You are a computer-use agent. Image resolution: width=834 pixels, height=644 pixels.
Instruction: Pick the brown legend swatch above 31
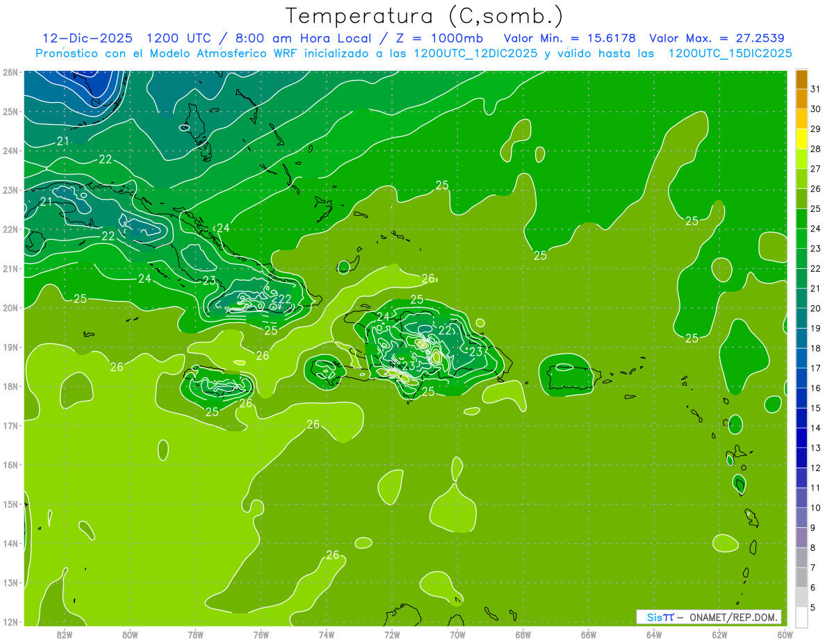tap(801, 79)
